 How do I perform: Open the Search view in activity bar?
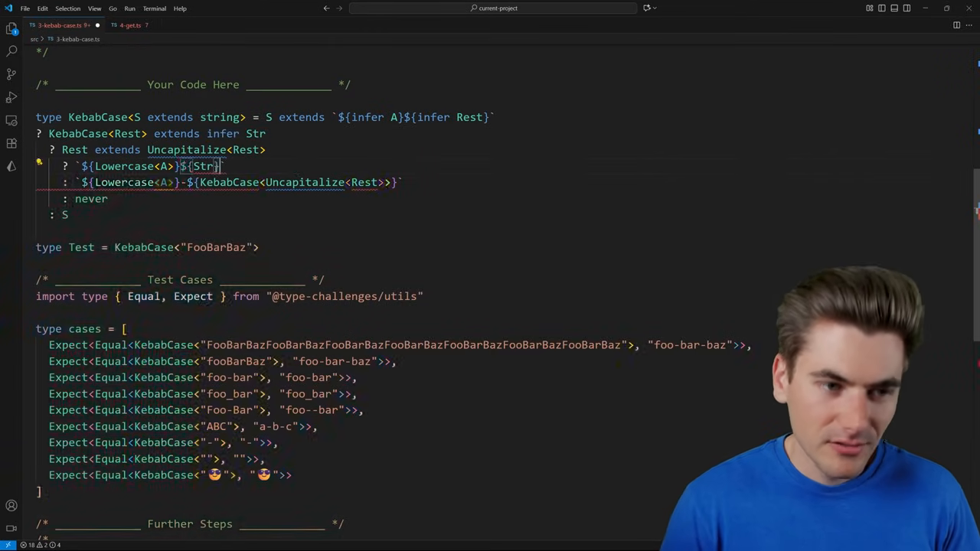[11, 51]
